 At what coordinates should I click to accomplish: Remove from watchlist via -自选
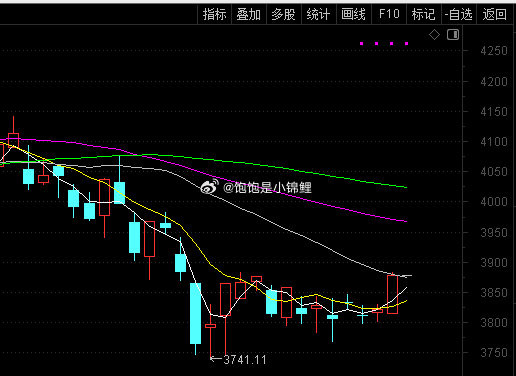click(x=459, y=15)
